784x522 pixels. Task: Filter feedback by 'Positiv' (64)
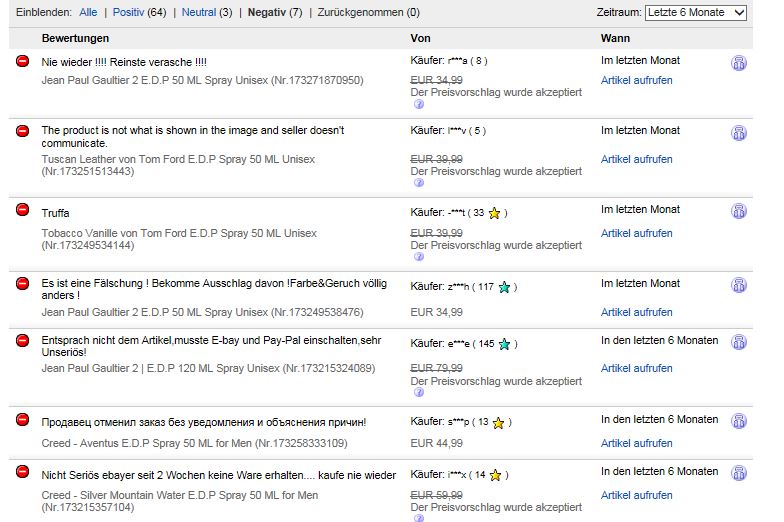tap(128, 12)
